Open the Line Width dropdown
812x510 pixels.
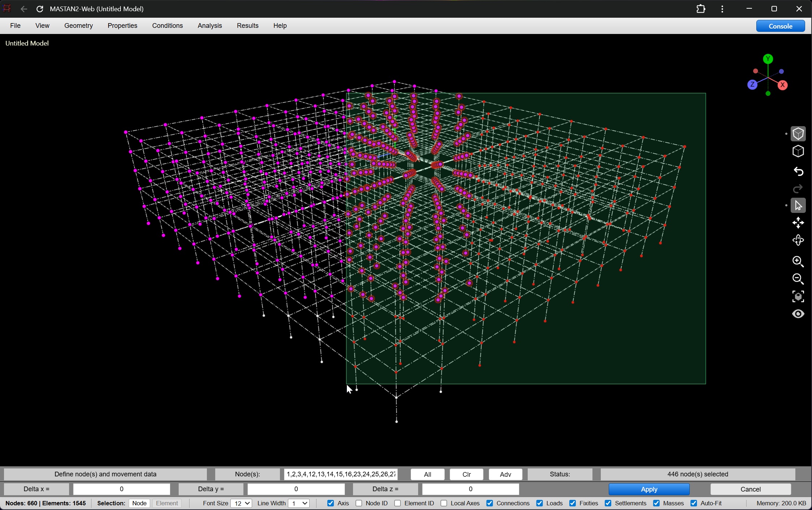299,503
